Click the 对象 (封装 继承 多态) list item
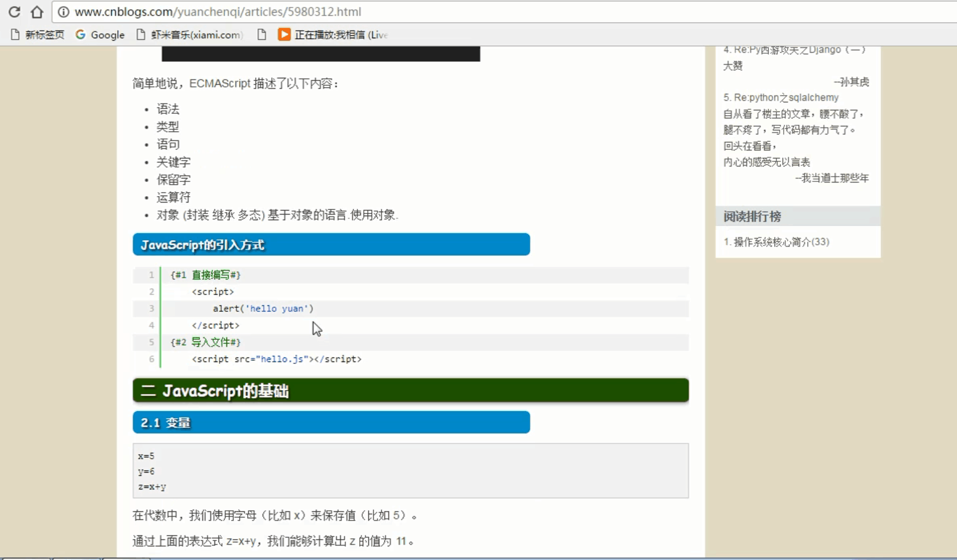Screen dimensions: 957x560 [x=277, y=215]
